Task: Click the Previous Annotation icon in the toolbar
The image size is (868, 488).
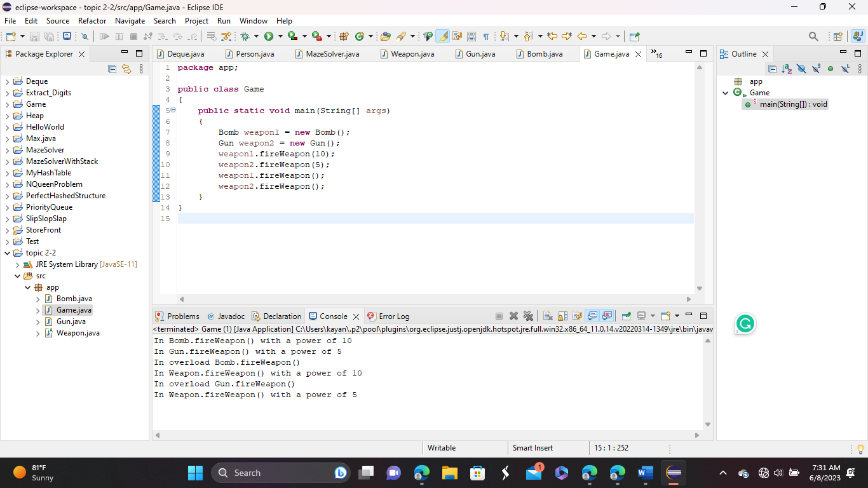Action: tap(529, 36)
